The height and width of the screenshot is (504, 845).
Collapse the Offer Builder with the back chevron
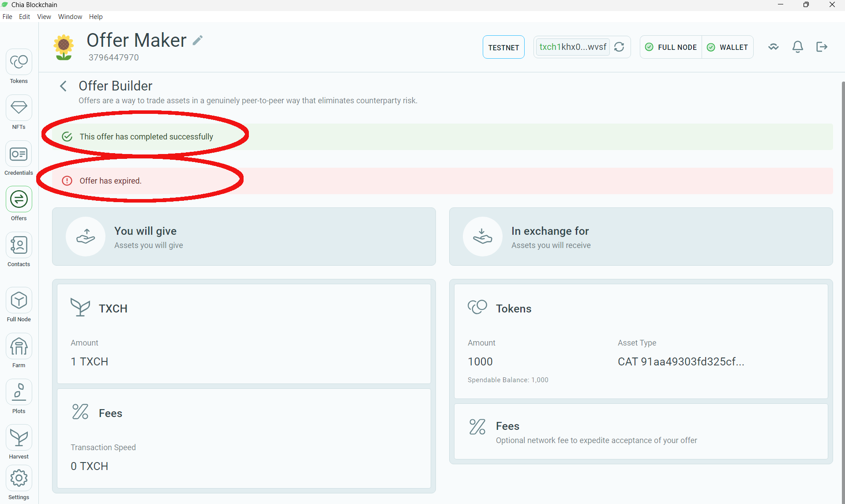63,86
